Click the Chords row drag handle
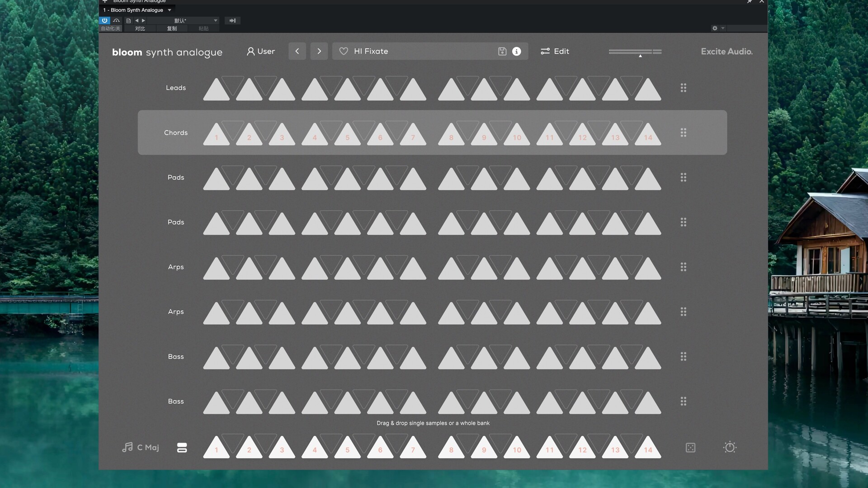This screenshot has height=488, width=868. tap(684, 132)
